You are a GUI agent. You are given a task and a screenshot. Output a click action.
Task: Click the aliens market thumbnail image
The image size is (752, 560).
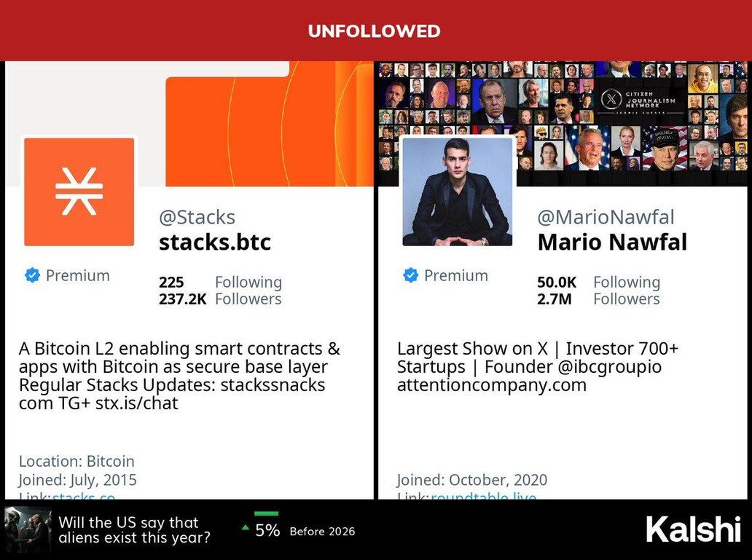point(27,529)
